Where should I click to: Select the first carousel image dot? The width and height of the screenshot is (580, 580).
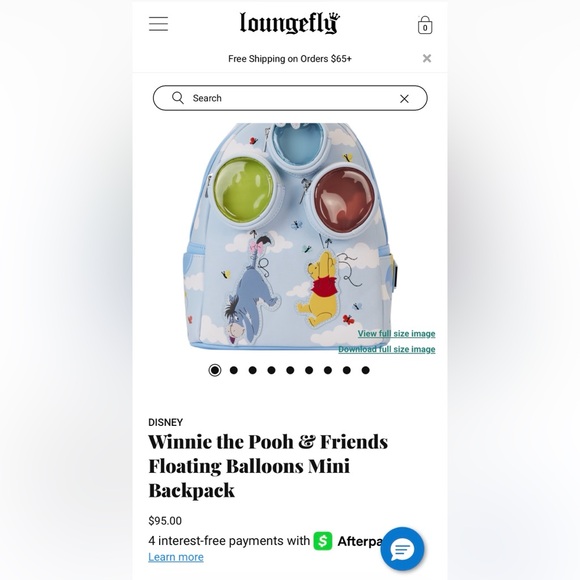pyautogui.click(x=215, y=370)
